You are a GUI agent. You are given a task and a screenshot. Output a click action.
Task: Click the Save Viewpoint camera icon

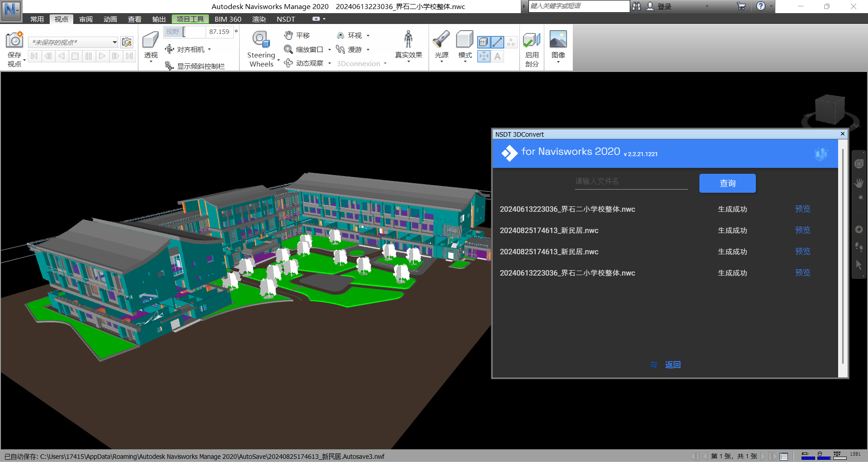point(14,40)
